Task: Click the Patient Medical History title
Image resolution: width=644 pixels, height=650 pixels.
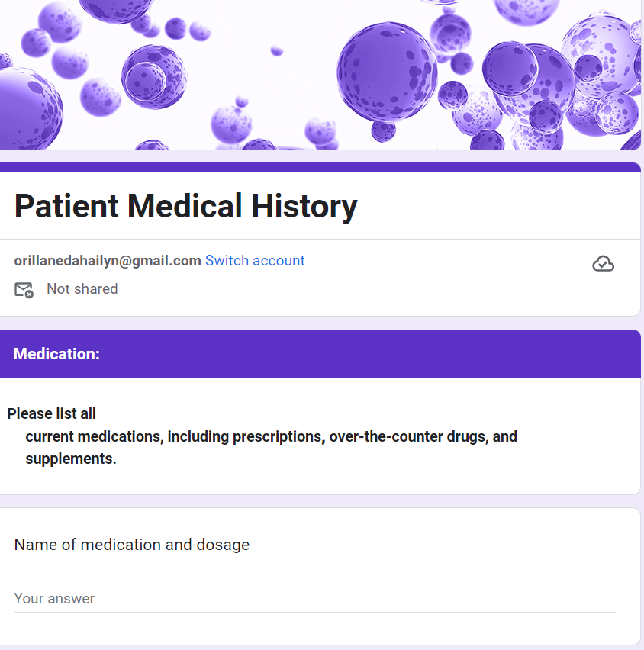Action: pyautogui.click(x=185, y=206)
